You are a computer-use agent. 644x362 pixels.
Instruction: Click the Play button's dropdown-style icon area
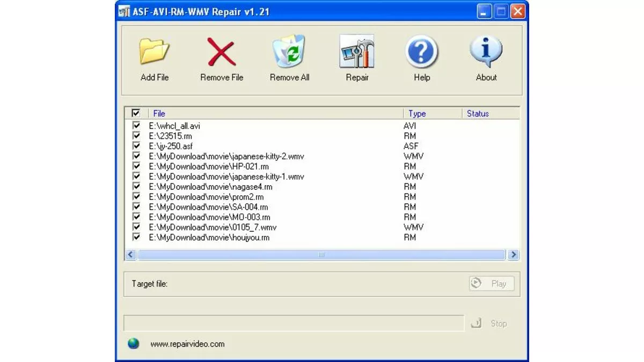(477, 283)
